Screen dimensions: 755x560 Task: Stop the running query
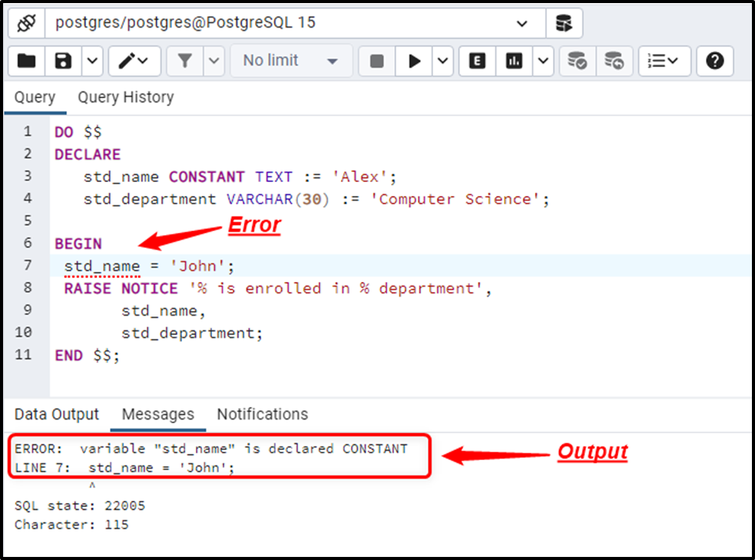tap(376, 61)
